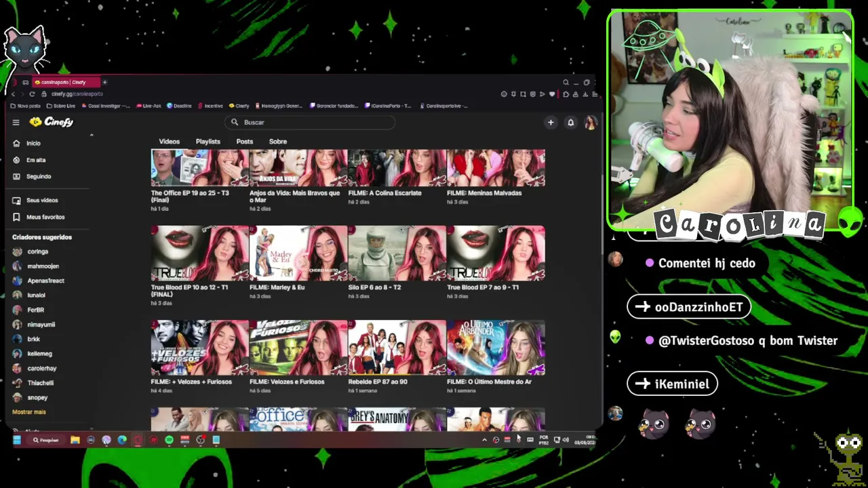
Task: Click the Em alta trending icon
Action: tap(16, 160)
